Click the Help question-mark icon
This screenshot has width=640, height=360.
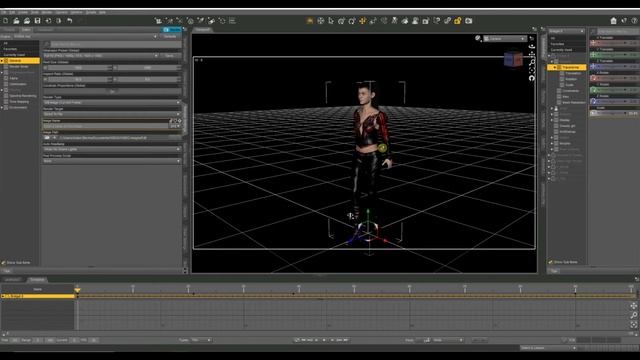(x=634, y=20)
